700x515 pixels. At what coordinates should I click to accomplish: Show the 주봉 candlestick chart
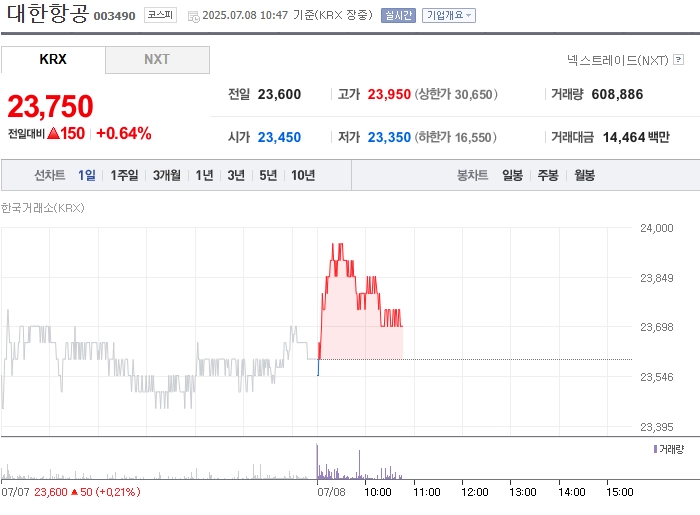(x=548, y=175)
